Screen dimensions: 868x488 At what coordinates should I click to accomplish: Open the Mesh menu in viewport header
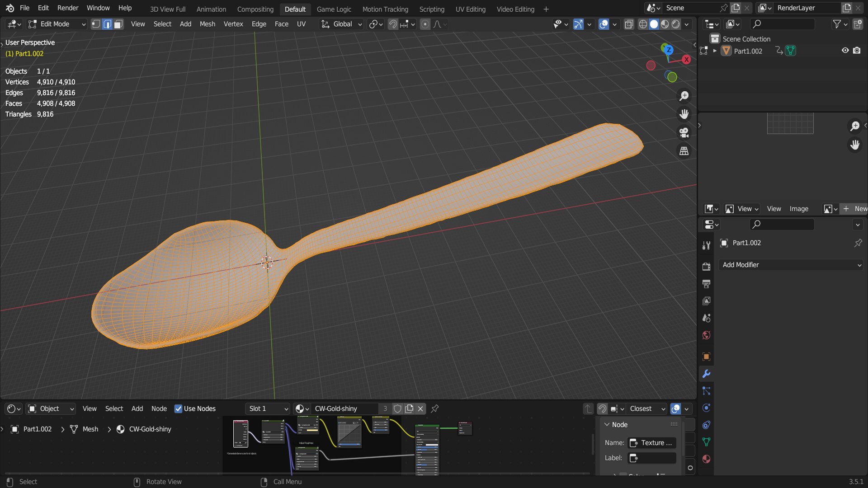(x=208, y=24)
